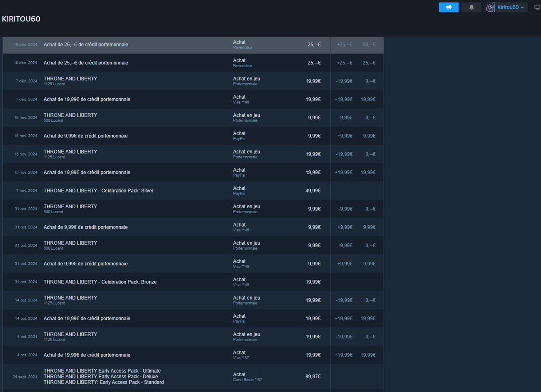The width and height of the screenshot is (541, 392).
Task: Open the 14 oct. 2024 wallet credit purchase of 19,99€
Action: coord(193,319)
